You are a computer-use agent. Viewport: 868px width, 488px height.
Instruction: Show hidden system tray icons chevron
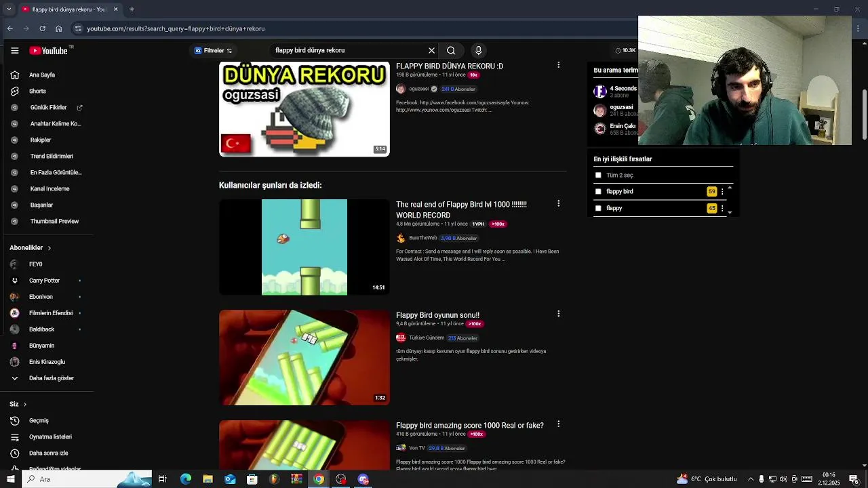click(750, 479)
